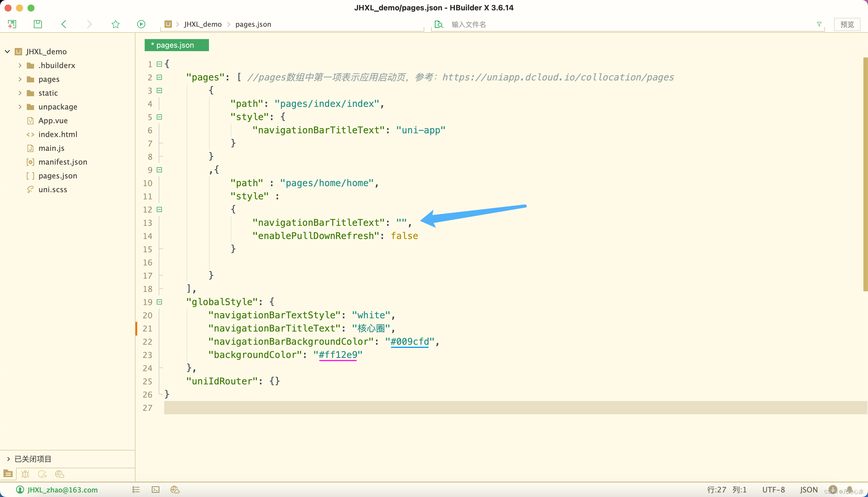This screenshot has height=497, width=868.
Task: Click the Run play icon in toolbar
Action: [141, 24]
